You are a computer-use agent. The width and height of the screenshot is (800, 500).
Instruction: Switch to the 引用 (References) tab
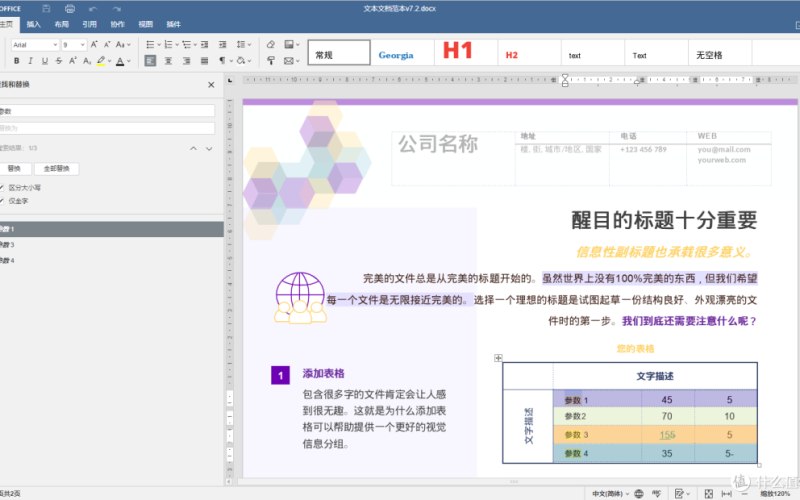[x=89, y=24]
